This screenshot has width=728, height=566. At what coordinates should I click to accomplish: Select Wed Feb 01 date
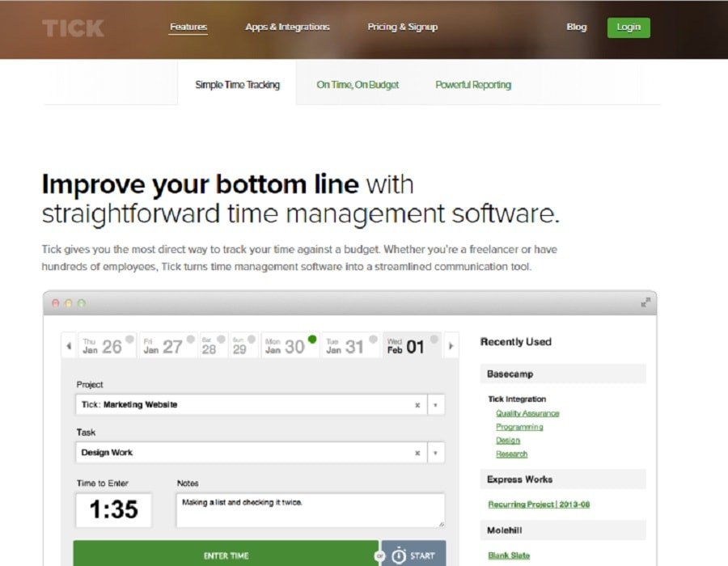412,345
